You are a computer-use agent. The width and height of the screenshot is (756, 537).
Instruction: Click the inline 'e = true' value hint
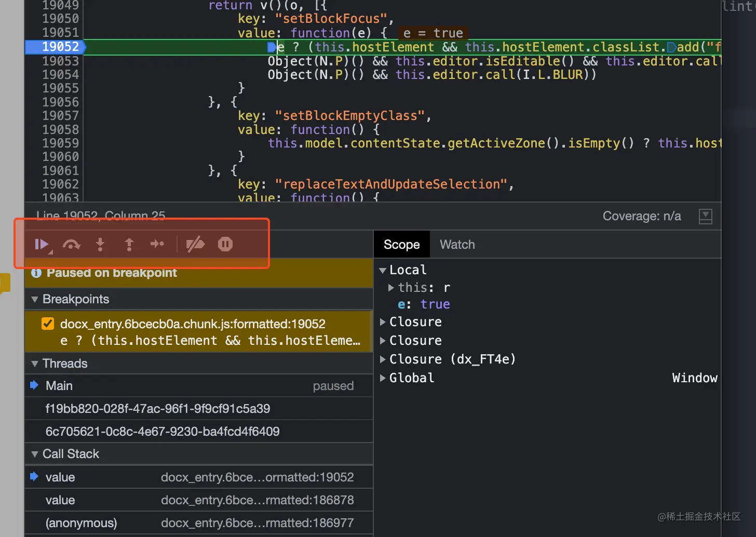pyautogui.click(x=433, y=33)
